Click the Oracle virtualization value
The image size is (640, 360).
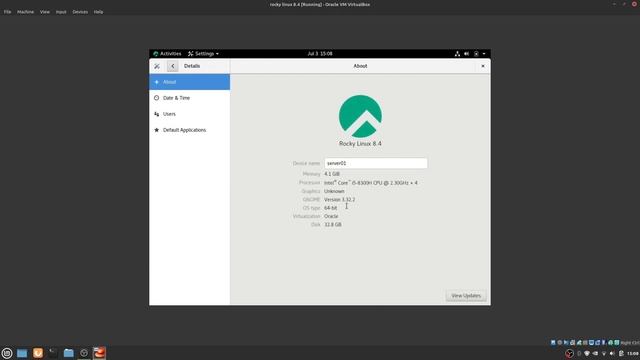click(331, 216)
